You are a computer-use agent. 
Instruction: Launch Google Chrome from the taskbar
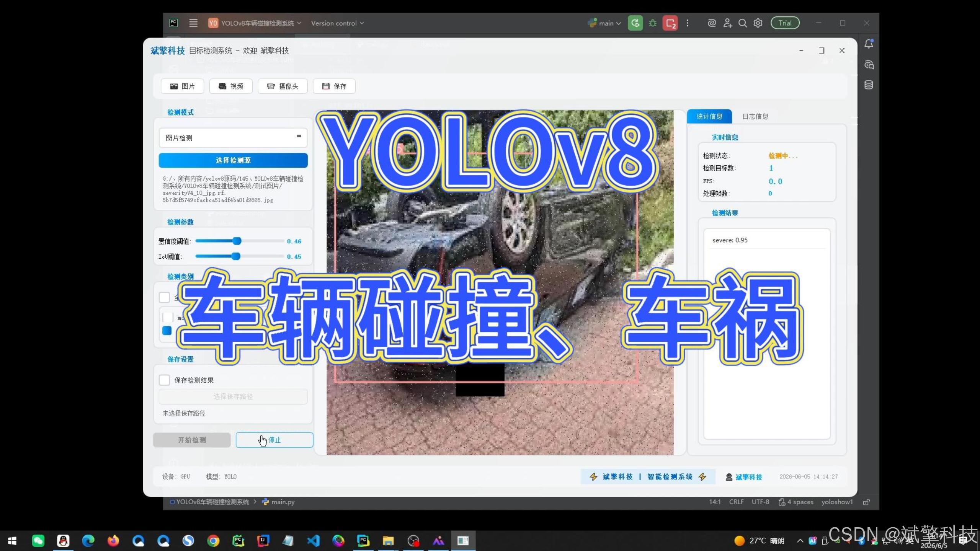pyautogui.click(x=214, y=541)
